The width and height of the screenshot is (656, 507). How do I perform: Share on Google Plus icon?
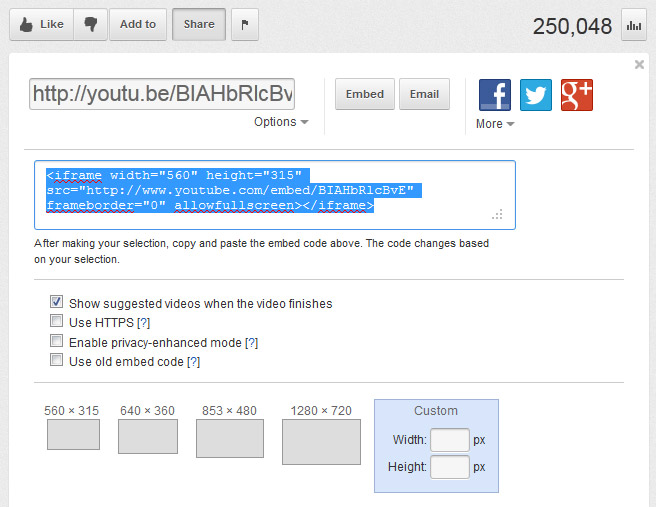pos(577,95)
